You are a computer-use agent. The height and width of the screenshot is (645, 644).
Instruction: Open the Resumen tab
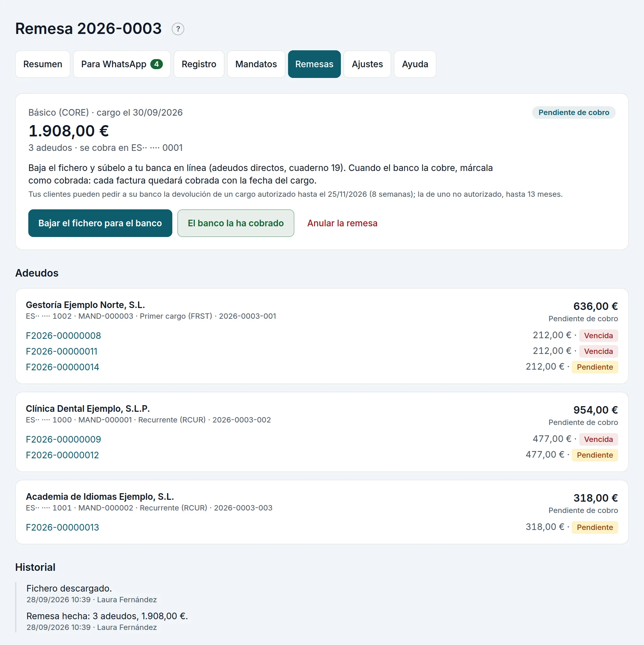point(43,64)
